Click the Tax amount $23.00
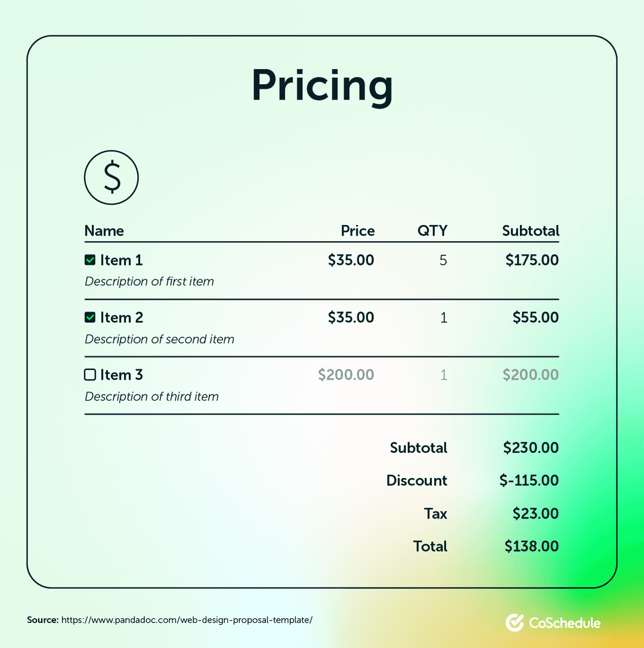644x648 pixels. (x=535, y=514)
